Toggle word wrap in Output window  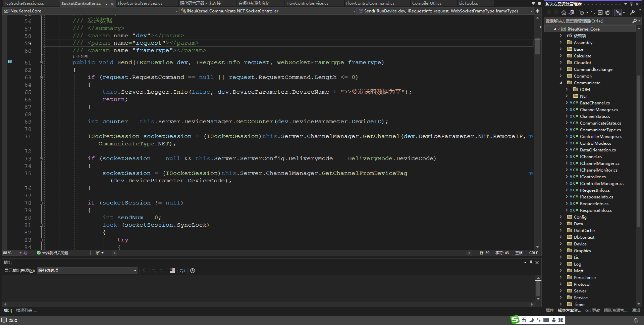coord(182,271)
